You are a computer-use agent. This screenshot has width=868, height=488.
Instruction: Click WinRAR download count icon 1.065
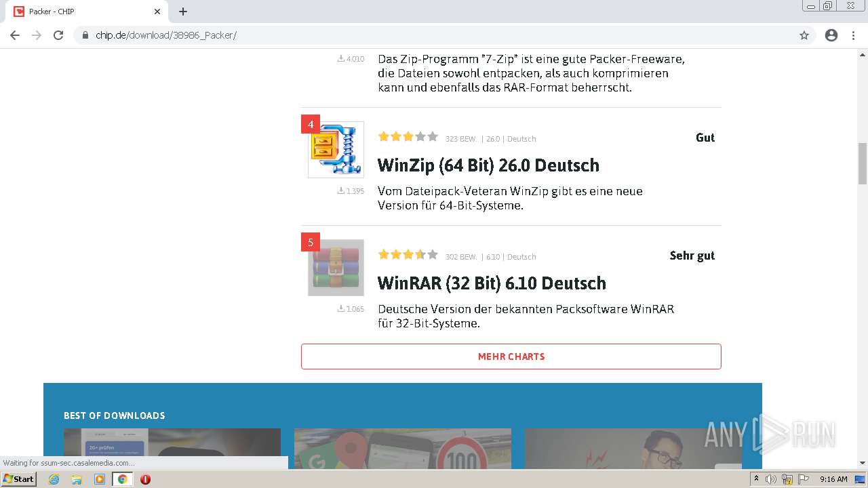[351, 309]
